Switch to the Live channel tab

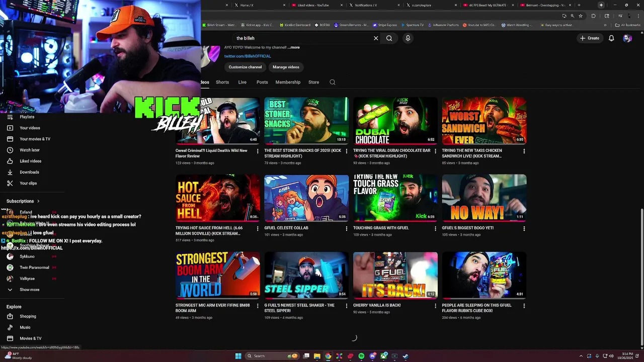(243, 82)
